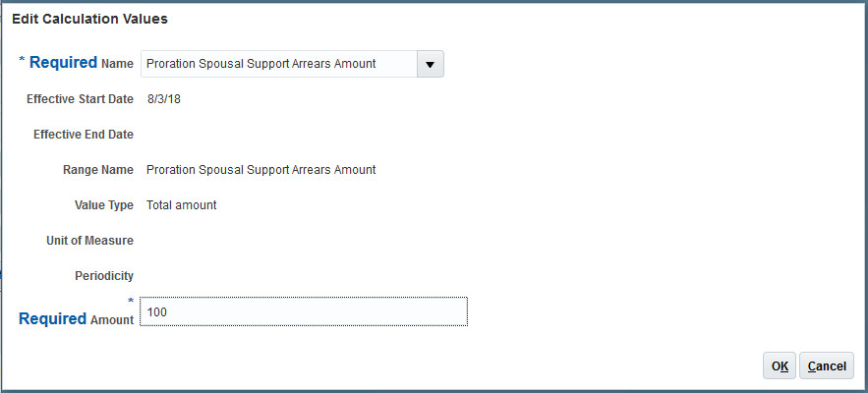Click the Name field label
Screen dimensions: 868x393
tap(118, 64)
